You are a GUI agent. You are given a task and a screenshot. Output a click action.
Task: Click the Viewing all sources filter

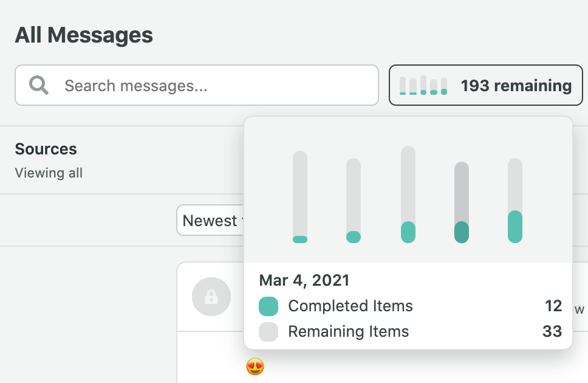49,173
